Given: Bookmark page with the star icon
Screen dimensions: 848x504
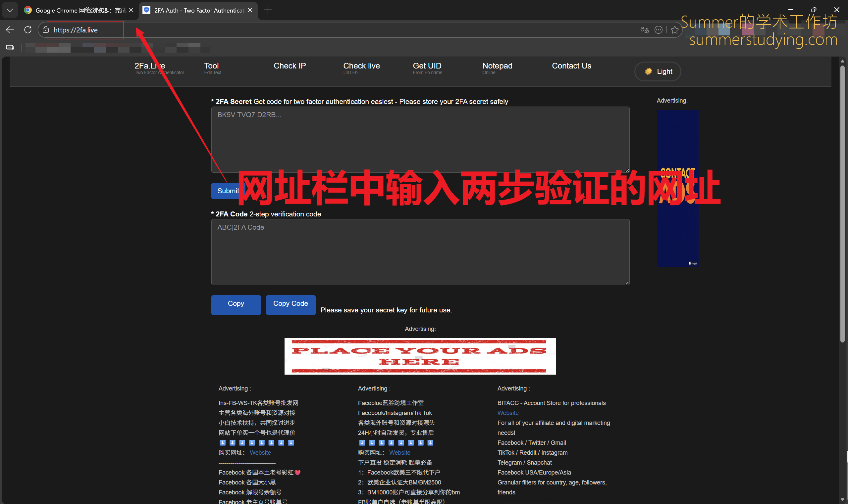Looking at the screenshot, I should pyautogui.click(x=675, y=30).
